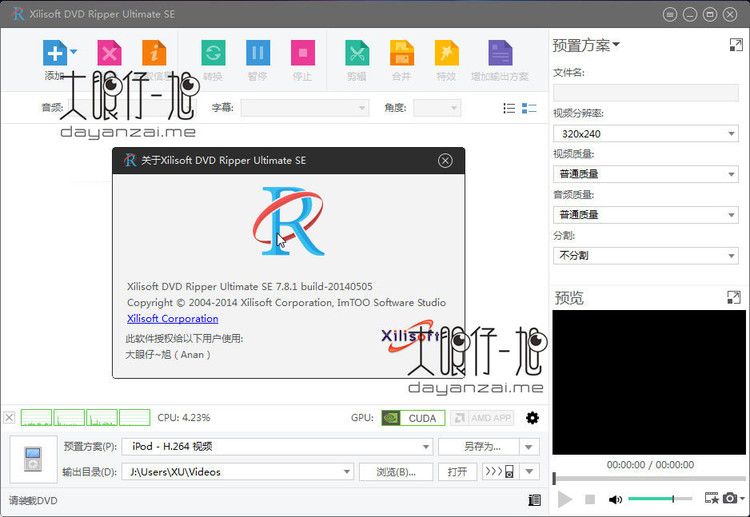Switch to simple list view icon

coord(509,109)
